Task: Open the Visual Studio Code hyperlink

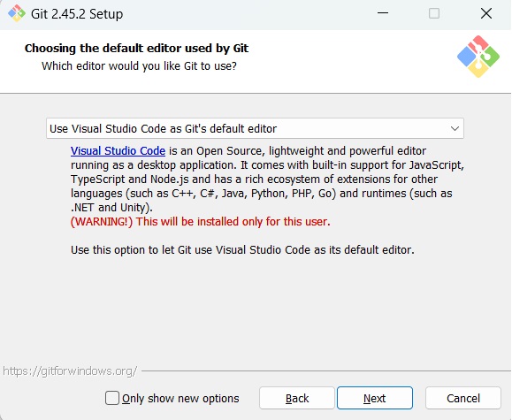Action: tap(118, 151)
